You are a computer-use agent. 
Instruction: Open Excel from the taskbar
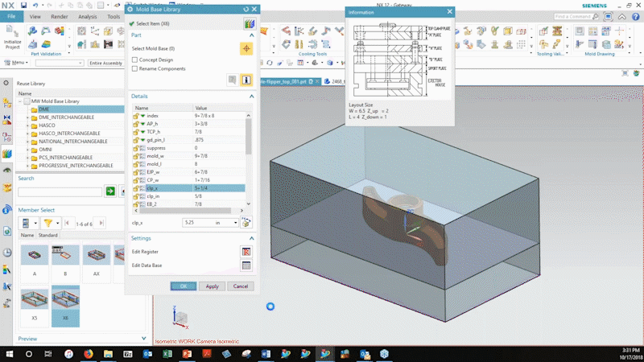167,354
